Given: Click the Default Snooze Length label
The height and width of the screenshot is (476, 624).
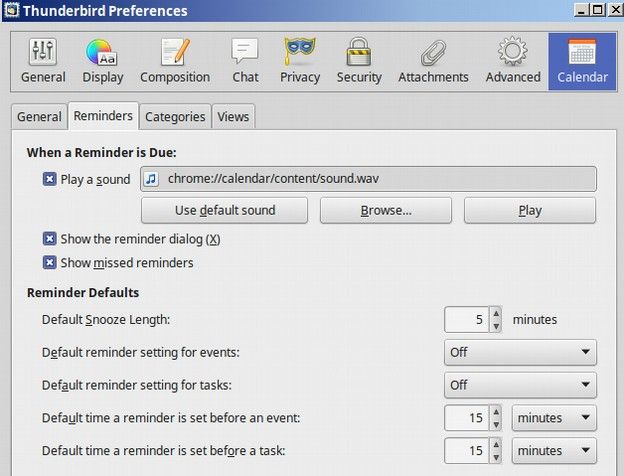Looking at the screenshot, I should 106,320.
